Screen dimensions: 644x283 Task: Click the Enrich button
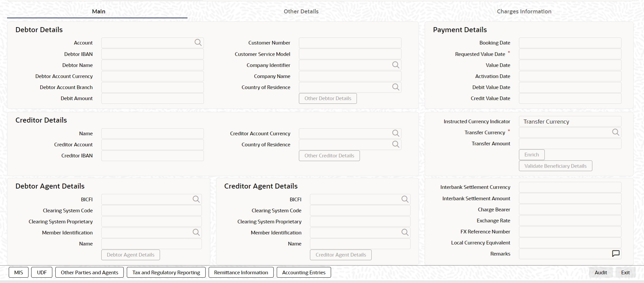[x=532, y=155]
